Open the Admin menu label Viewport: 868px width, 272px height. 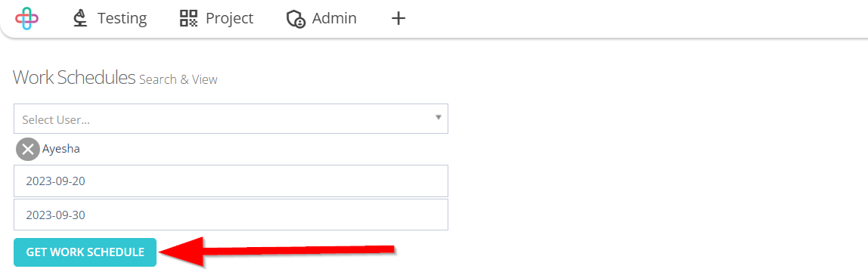point(334,18)
